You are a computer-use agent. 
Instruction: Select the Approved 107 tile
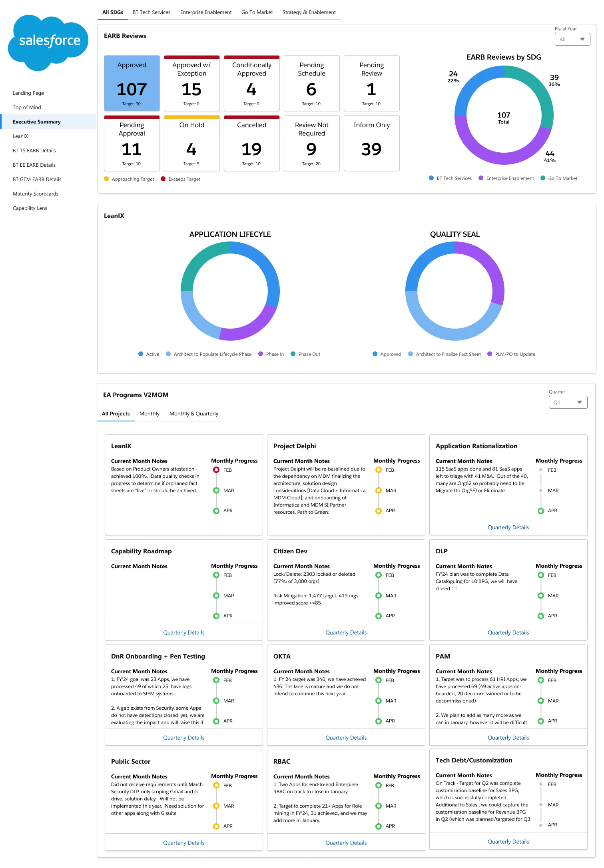pos(132,83)
